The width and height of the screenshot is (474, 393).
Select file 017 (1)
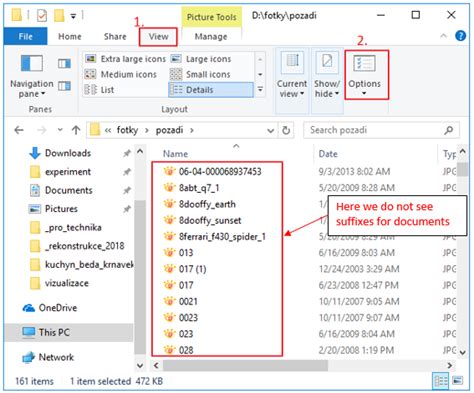(x=192, y=269)
